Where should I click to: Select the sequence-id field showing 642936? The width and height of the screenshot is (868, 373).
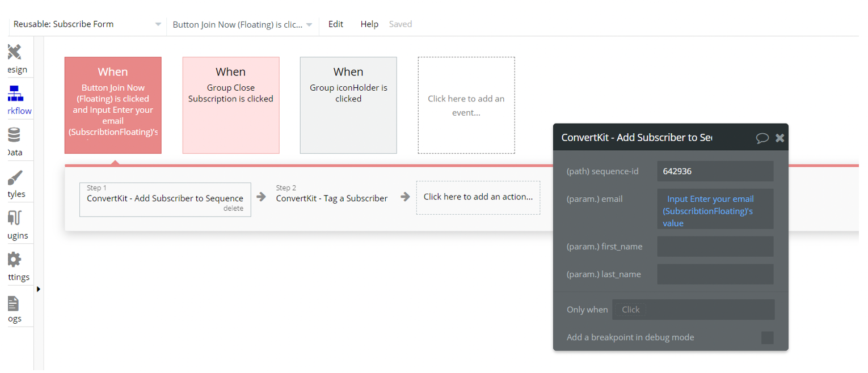[715, 171]
